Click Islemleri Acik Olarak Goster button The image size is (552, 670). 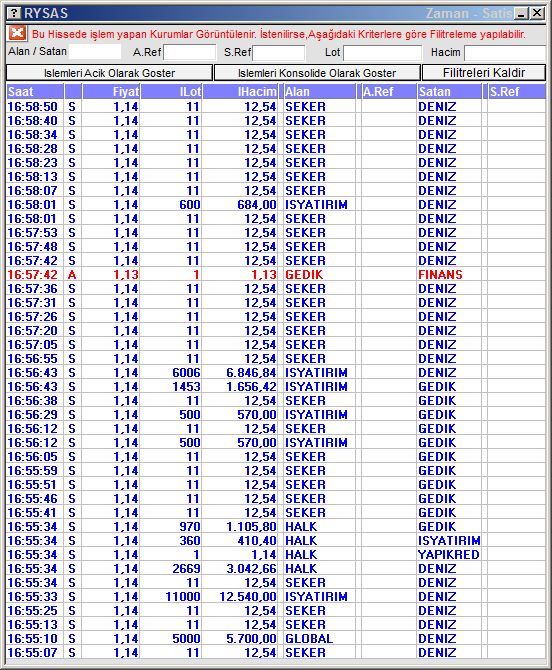[109, 73]
